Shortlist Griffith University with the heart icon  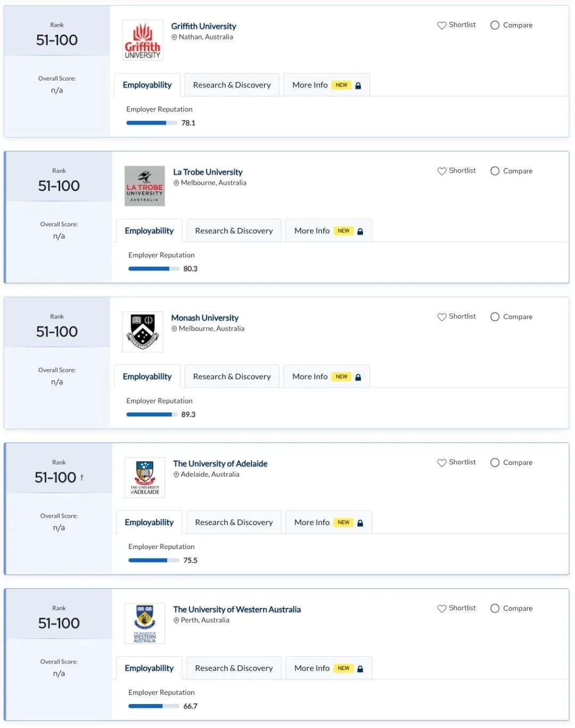tap(442, 25)
